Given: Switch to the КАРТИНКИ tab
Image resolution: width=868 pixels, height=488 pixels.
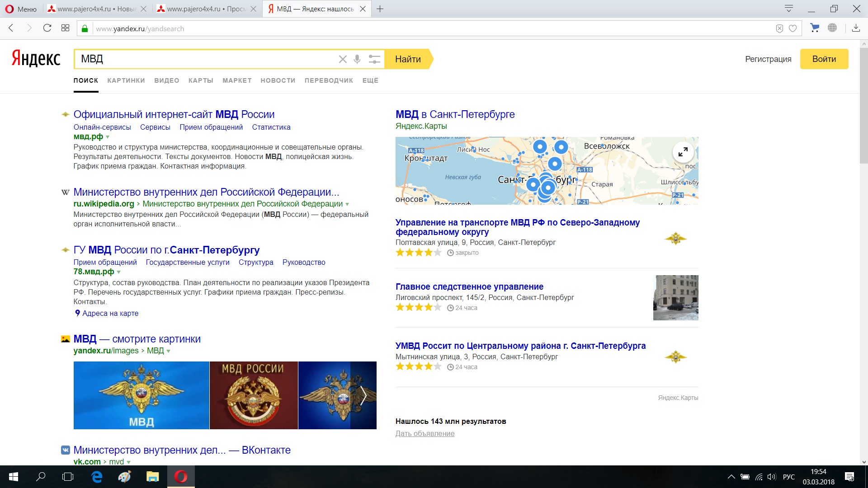Looking at the screenshot, I should (x=126, y=80).
